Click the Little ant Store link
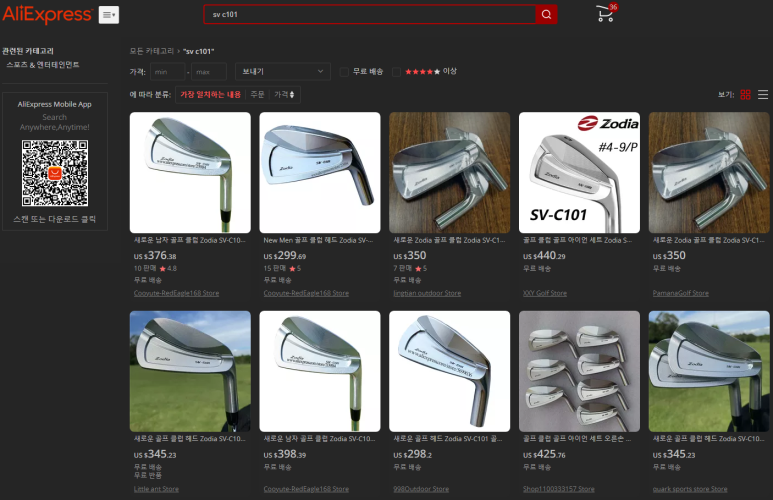773x500 pixels. point(156,489)
